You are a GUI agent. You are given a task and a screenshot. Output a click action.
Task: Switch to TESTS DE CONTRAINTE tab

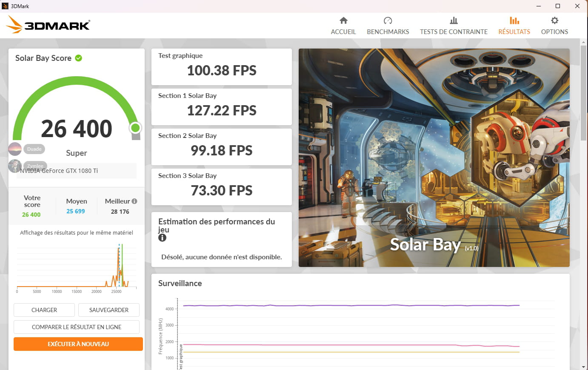[454, 26]
